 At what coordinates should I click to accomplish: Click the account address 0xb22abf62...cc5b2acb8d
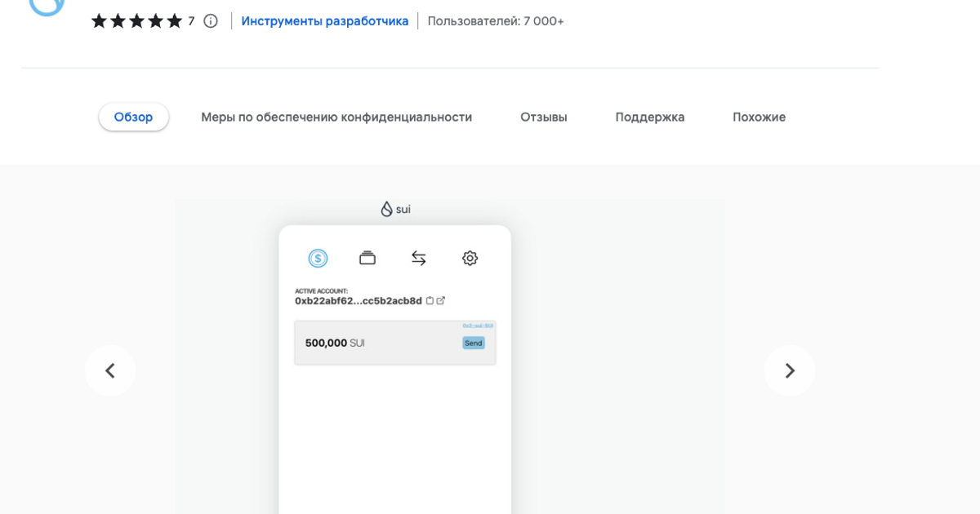[x=359, y=301]
